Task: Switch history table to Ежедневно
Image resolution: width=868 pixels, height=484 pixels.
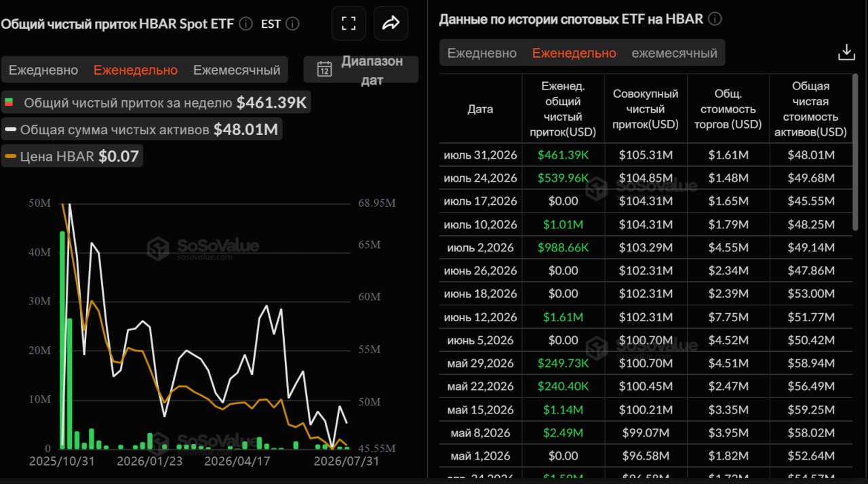Action: 482,53
